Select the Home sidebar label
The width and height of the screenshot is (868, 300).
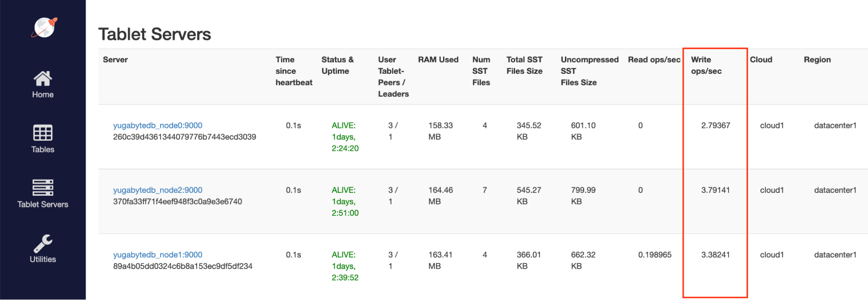coord(43,95)
